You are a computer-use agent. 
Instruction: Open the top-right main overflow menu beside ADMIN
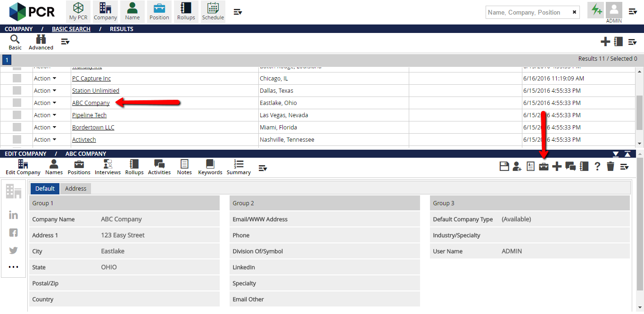(633, 12)
